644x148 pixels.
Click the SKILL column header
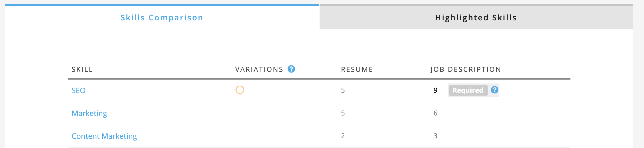[82, 70]
